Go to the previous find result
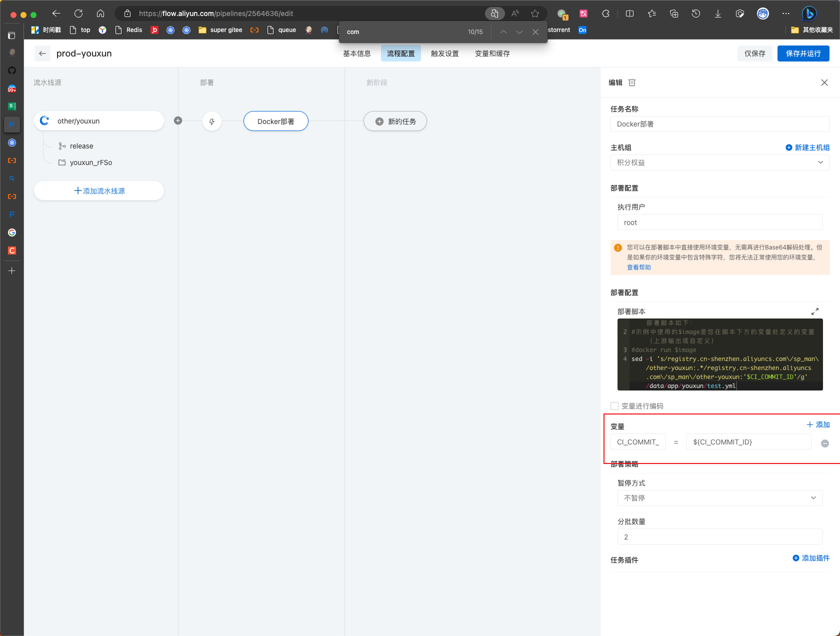Viewport: 840px width, 636px height. click(503, 32)
